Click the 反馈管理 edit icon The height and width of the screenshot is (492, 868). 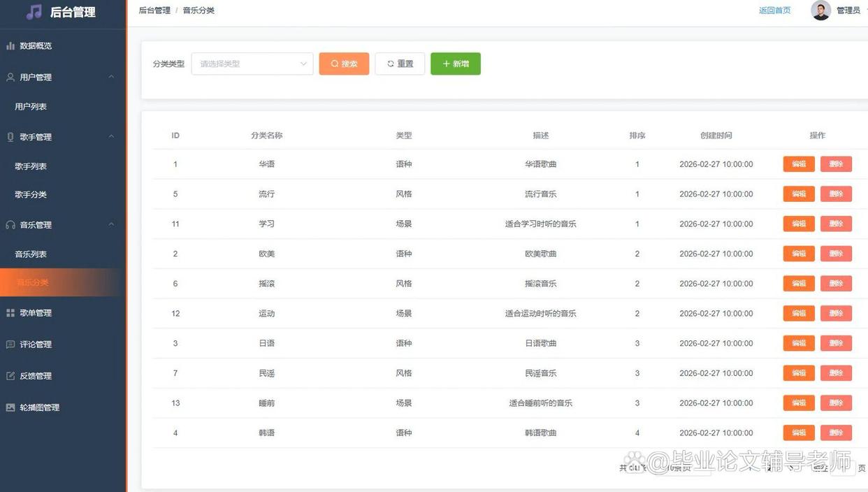10,376
